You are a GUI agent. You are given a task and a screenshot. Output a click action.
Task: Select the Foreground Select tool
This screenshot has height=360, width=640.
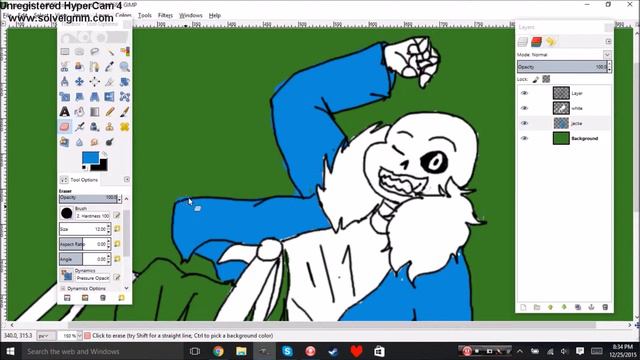(x=80, y=67)
